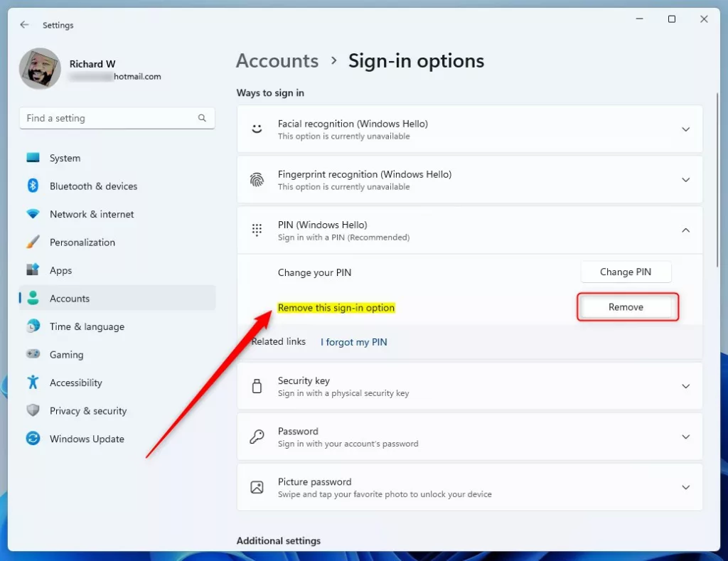This screenshot has width=728, height=561.
Task: Select Time & language category
Action: (x=117, y=326)
